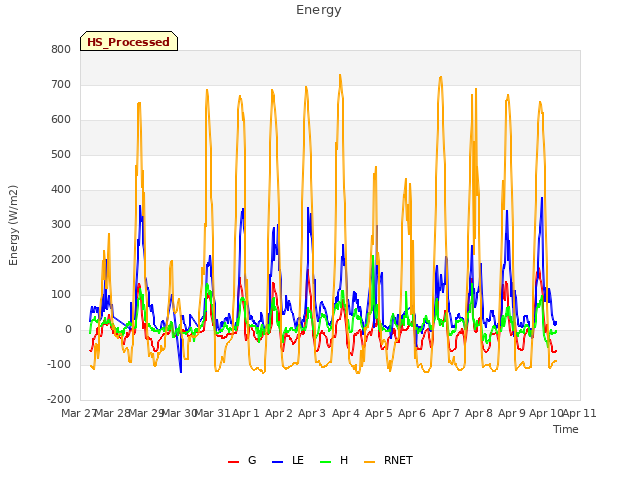
Task: Click the -100 y-axis tick label
Action: 59,364
